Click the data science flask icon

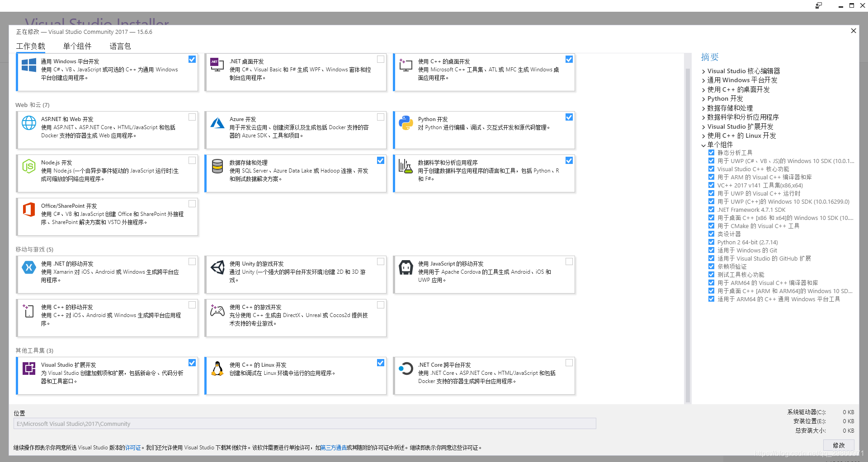coord(406,166)
